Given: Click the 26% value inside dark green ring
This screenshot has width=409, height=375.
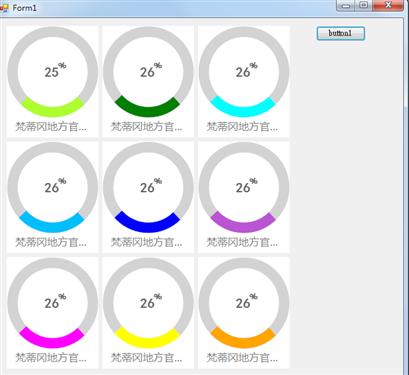Looking at the screenshot, I should click(x=151, y=70).
